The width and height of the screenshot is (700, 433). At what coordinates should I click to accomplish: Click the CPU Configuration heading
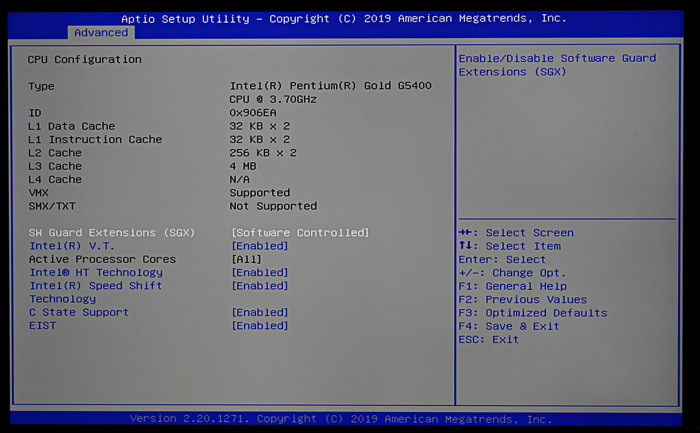point(84,59)
